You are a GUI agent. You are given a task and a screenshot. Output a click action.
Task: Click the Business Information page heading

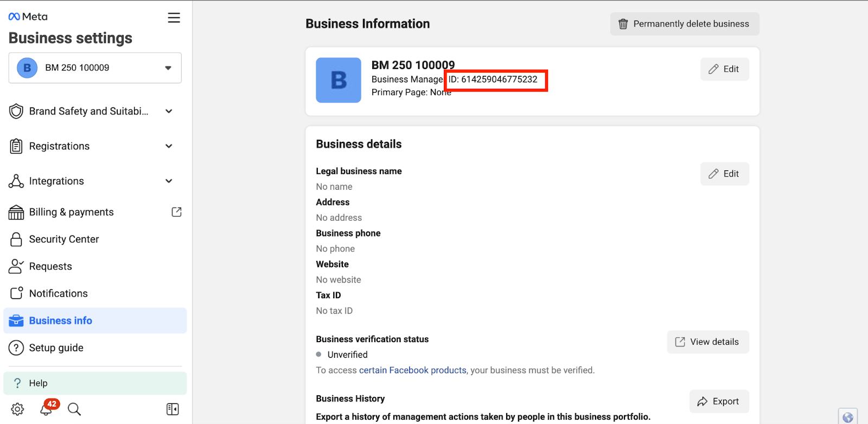click(368, 24)
